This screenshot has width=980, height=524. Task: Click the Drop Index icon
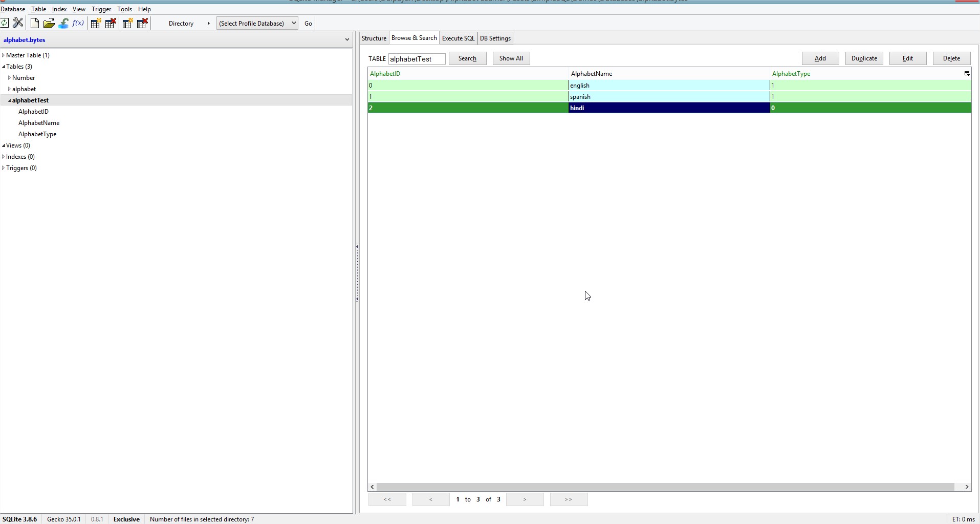click(x=143, y=23)
